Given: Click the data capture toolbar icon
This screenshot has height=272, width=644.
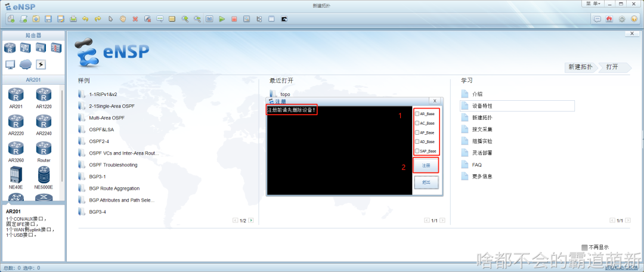Looking at the screenshot, I should tap(246, 19).
